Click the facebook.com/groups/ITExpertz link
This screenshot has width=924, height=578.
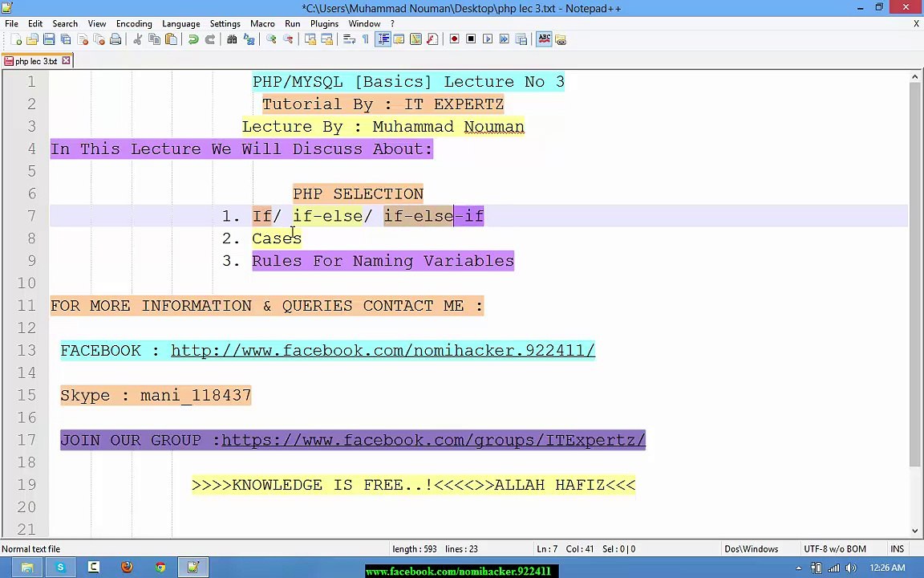433,440
